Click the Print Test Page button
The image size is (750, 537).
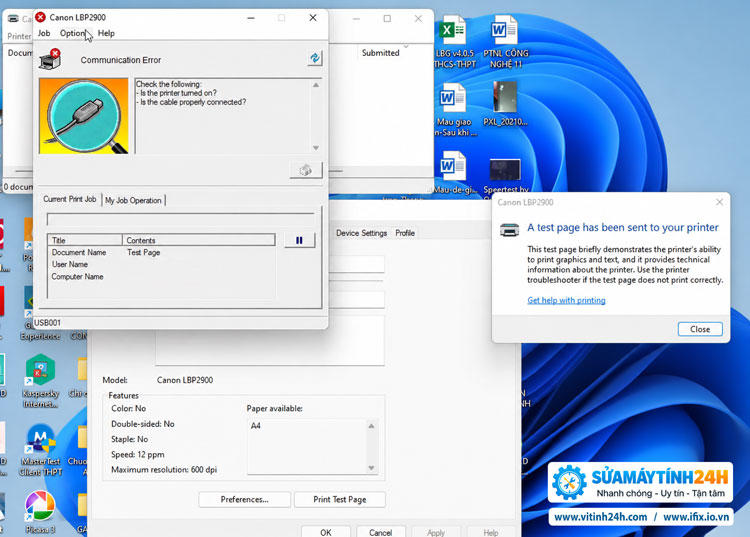340,499
